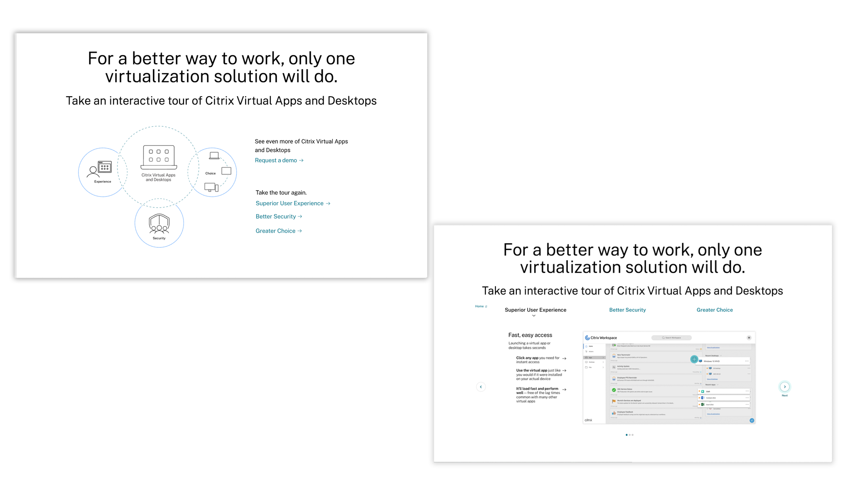851x504 pixels.
Task: Open the Excel 2016 app entry
Action: [x=724, y=405]
